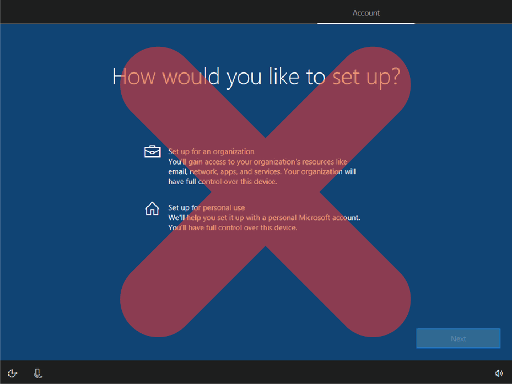Click the organization's resources description line
This screenshot has width=512, height=384.
pos(258,162)
